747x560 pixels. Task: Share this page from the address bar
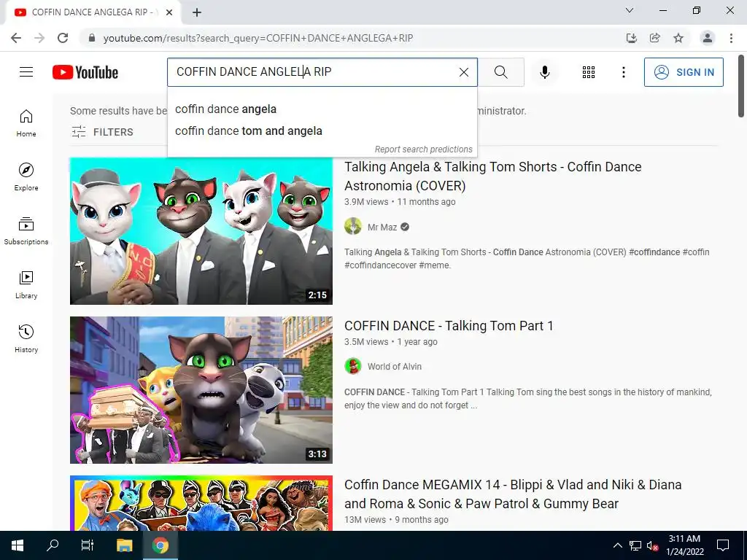[x=655, y=38]
